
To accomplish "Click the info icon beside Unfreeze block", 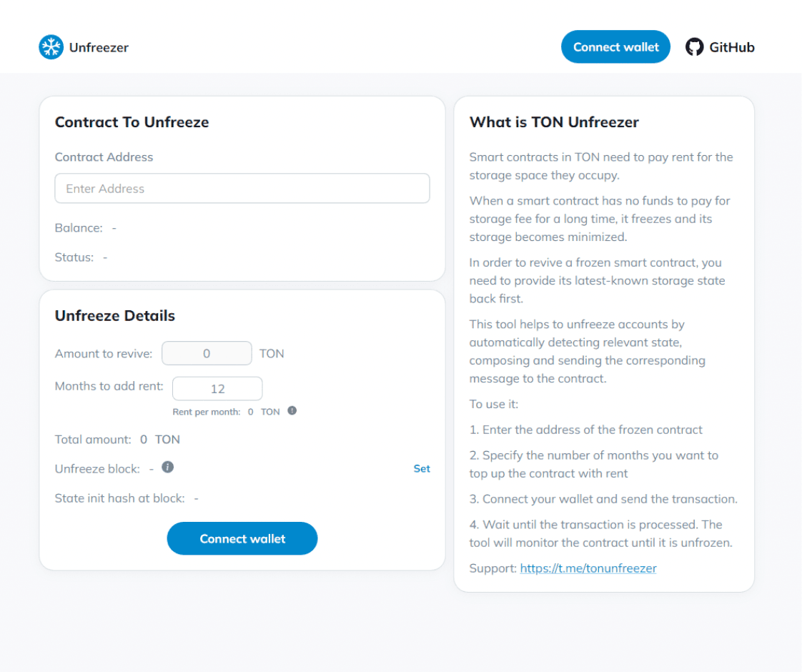I will click(x=168, y=467).
